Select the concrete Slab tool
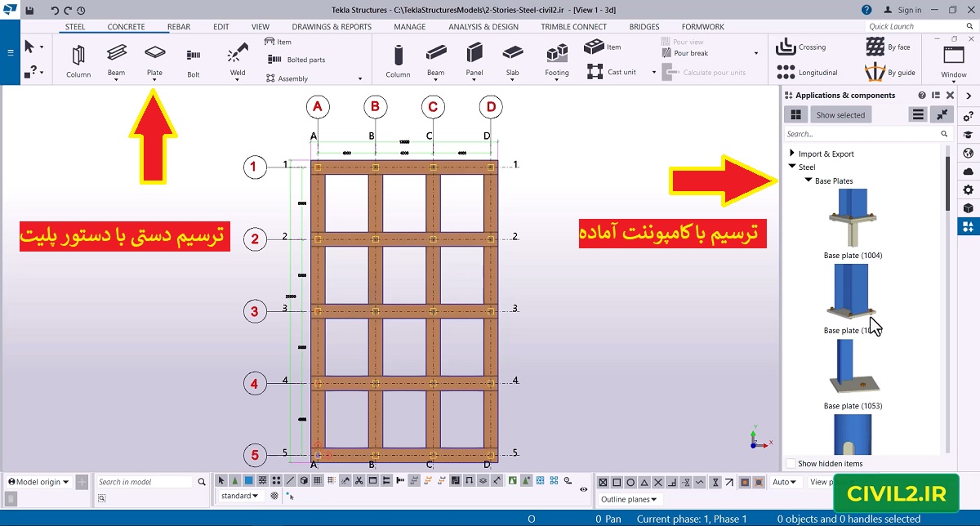Image resolution: width=980 pixels, height=526 pixels. [512, 59]
